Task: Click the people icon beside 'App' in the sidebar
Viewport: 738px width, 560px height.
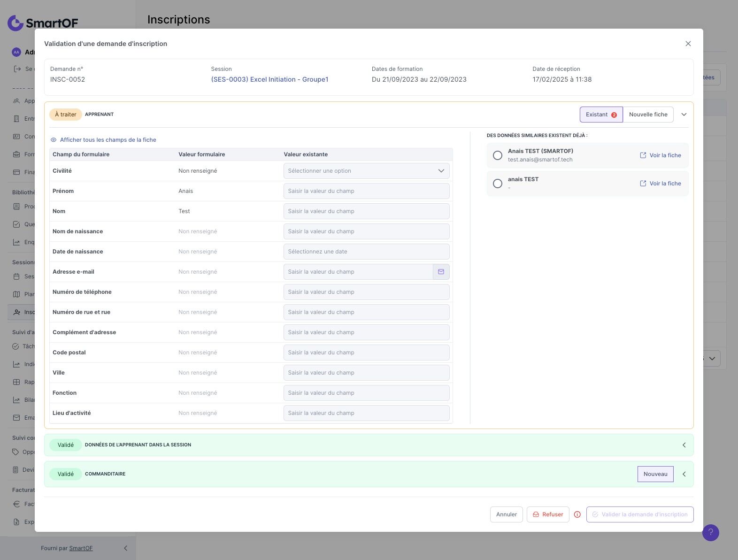Action: tap(16, 101)
